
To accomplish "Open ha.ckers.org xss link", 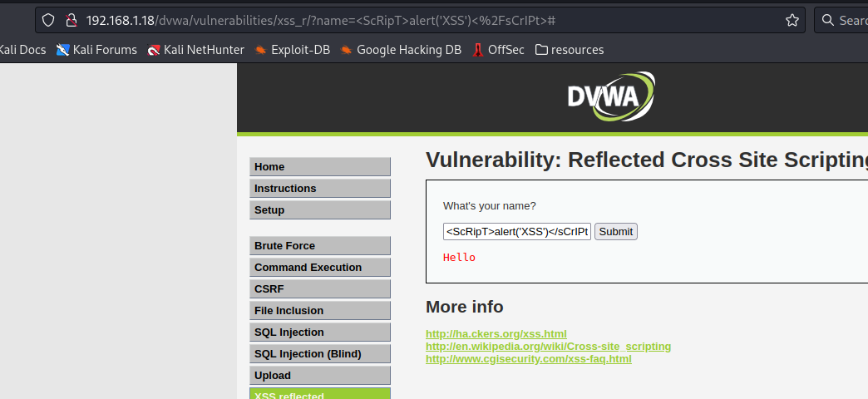I will (496, 334).
